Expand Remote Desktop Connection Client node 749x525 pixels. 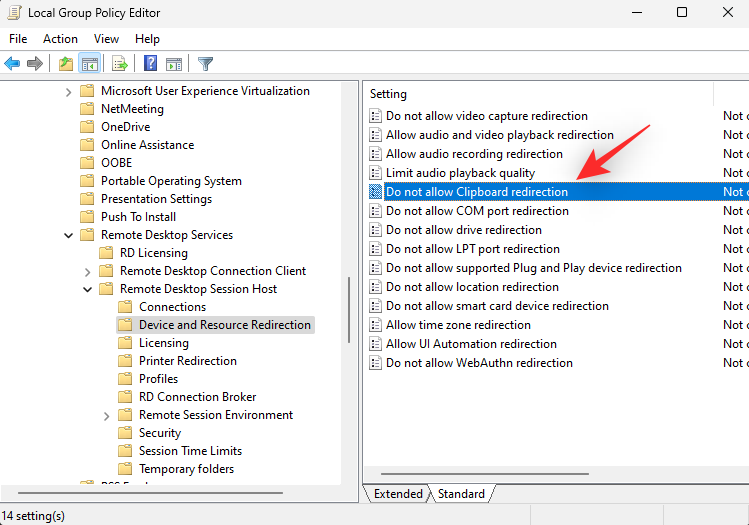[x=87, y=272]
